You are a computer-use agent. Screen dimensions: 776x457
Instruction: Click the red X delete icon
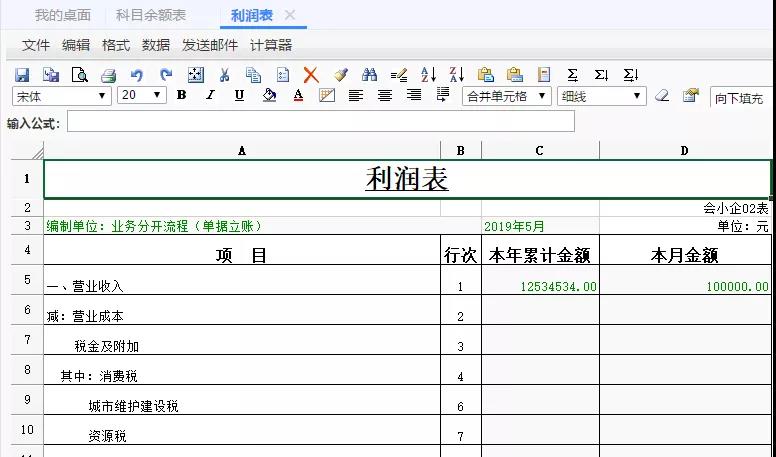(311, 75)
